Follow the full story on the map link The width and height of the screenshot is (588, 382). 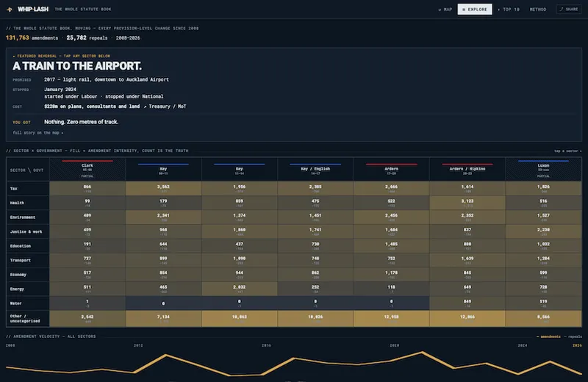click(38, 133)
